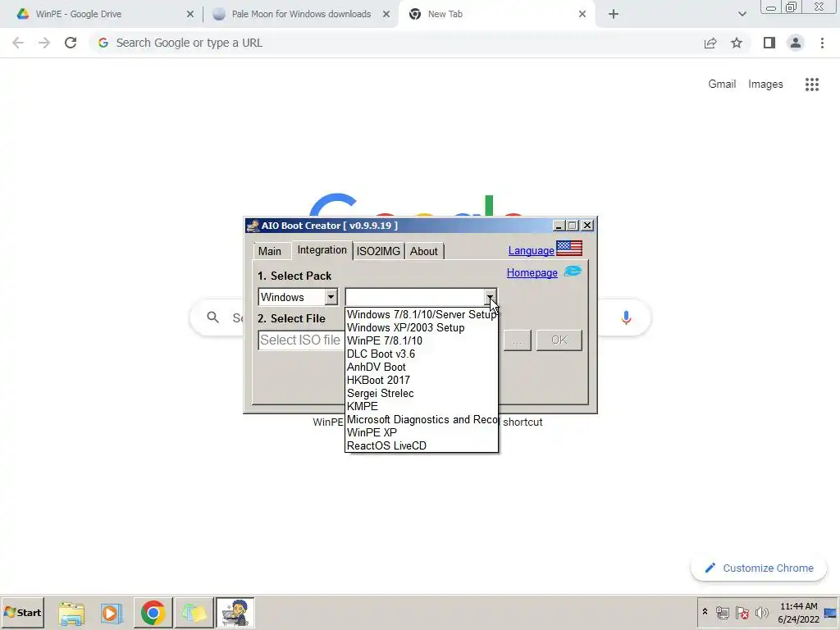This screenshot has width=840, height=630.
Task: Click the network tray icon
Action: pyautogui.click(x=722, y=612)
